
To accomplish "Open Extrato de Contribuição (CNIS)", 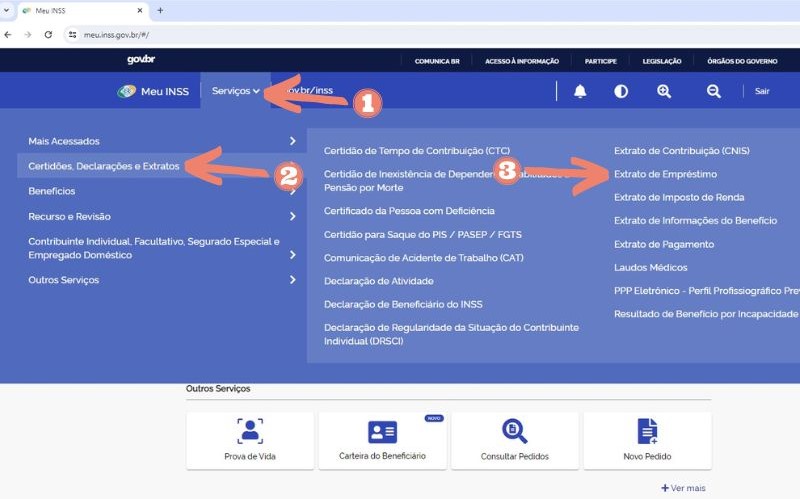I will pyautogui.click(x=682, y=151).
